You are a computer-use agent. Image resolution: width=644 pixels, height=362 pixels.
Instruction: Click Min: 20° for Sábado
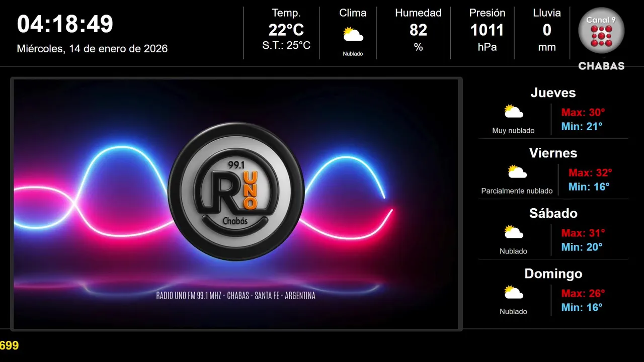(582, 247)
